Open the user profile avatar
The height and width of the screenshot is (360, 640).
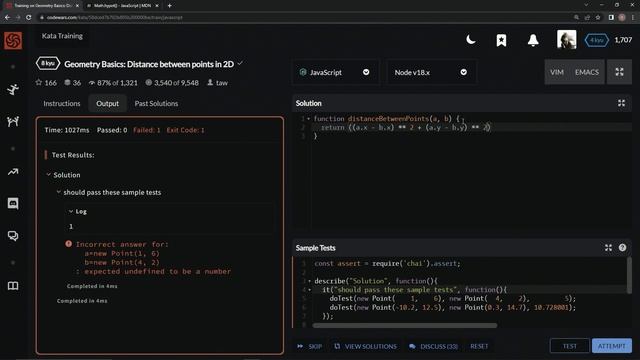point(567,40)
